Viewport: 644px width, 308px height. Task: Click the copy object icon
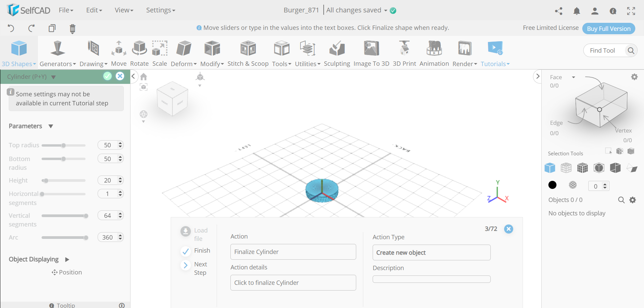(x=52, y=28)
